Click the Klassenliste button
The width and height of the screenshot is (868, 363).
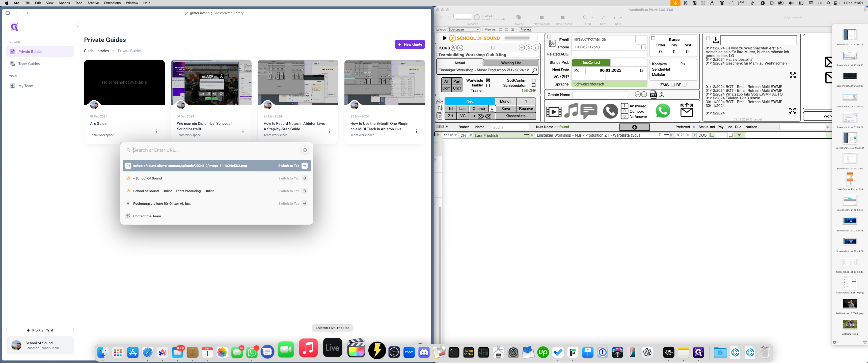[x=515, y=116]
